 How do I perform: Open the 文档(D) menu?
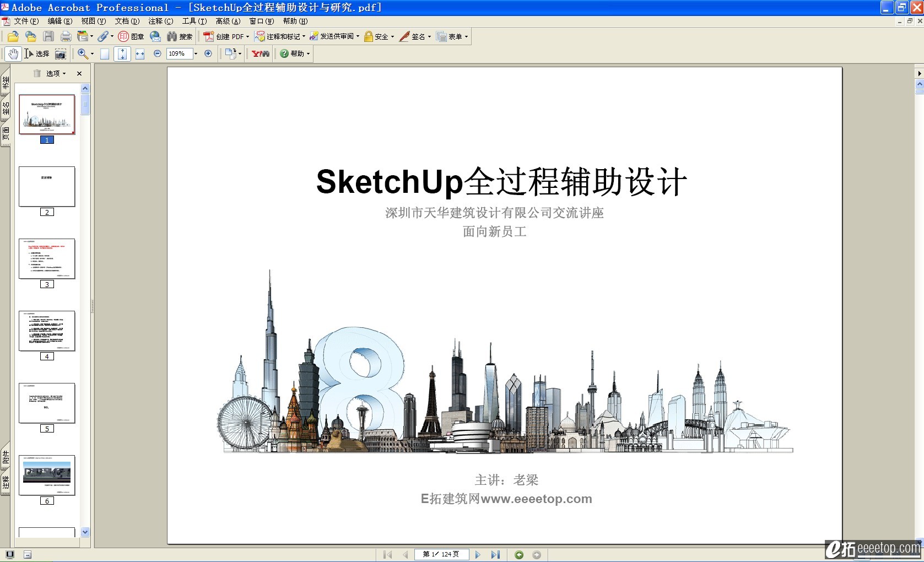(127, 21)
